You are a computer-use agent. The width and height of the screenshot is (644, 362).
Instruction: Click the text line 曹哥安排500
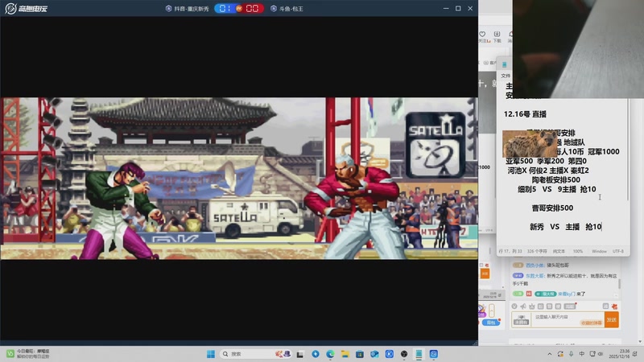click(x=552, y=208)
